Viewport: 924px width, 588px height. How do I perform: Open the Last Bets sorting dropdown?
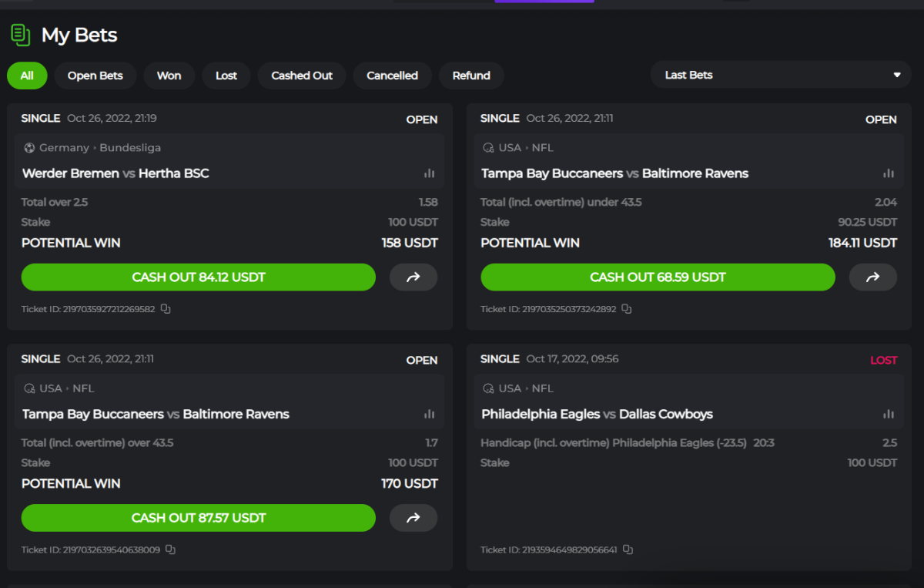(782, 75)
